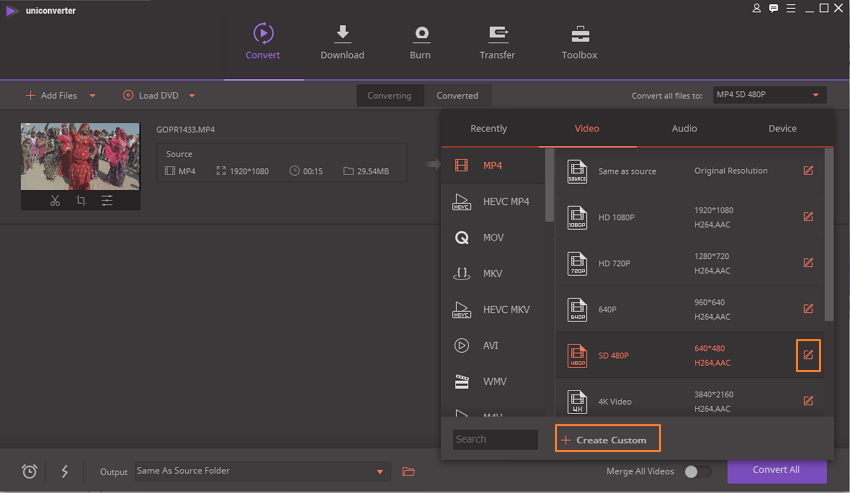
Task: Switch to Audio tab
Action: click(684, 129)
